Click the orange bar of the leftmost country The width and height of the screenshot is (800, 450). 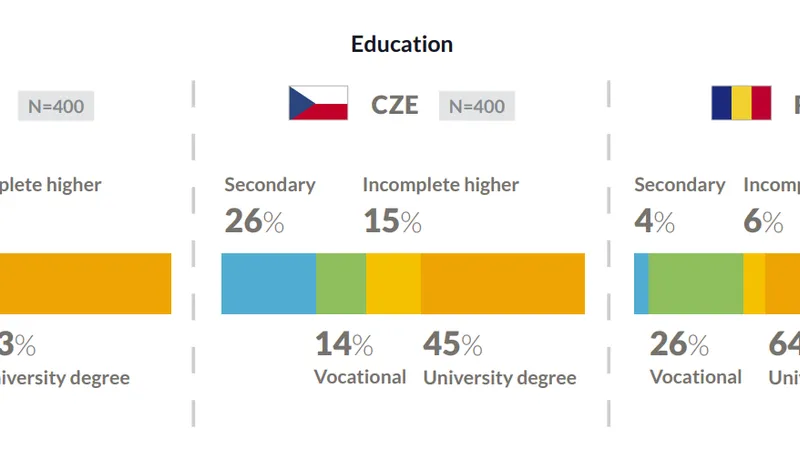click(86, 284)
